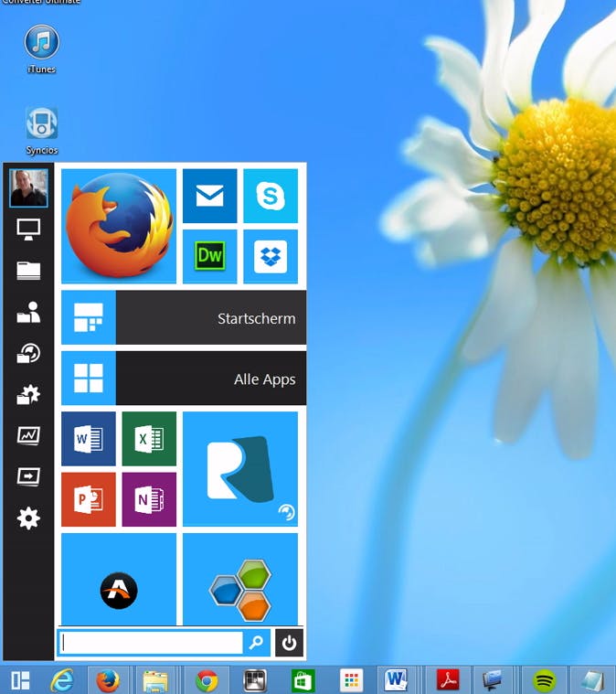Open Adobe Acrobat from taskbar

point(448,680)
